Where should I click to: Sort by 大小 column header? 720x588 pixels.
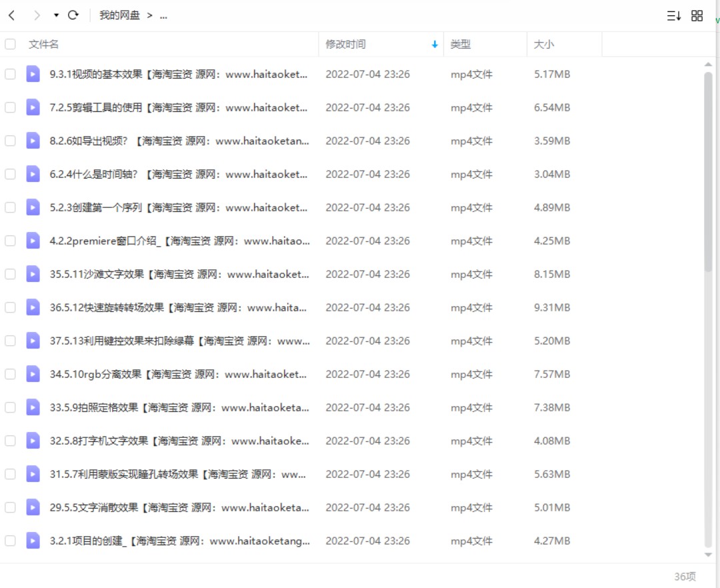tap(544, 44)
